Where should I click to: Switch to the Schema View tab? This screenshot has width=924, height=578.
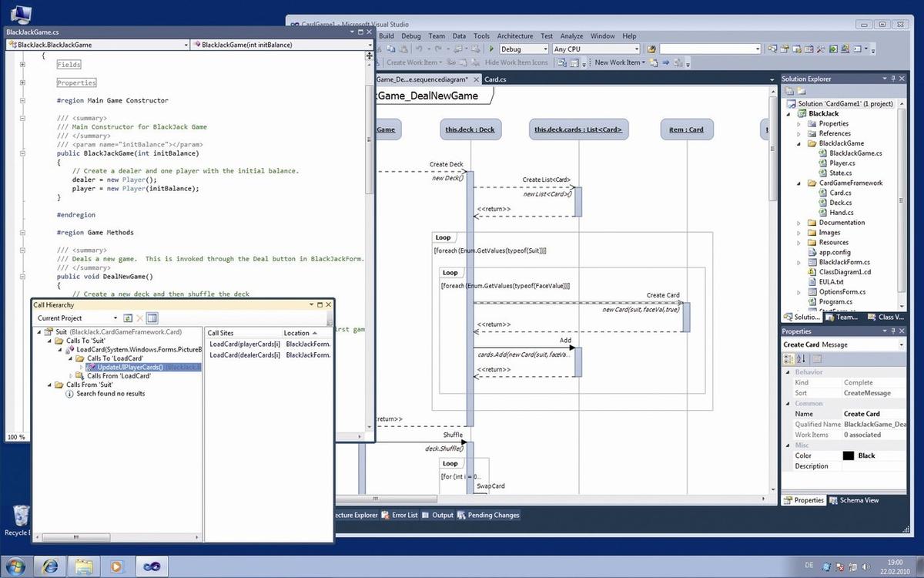click(854, 500)
